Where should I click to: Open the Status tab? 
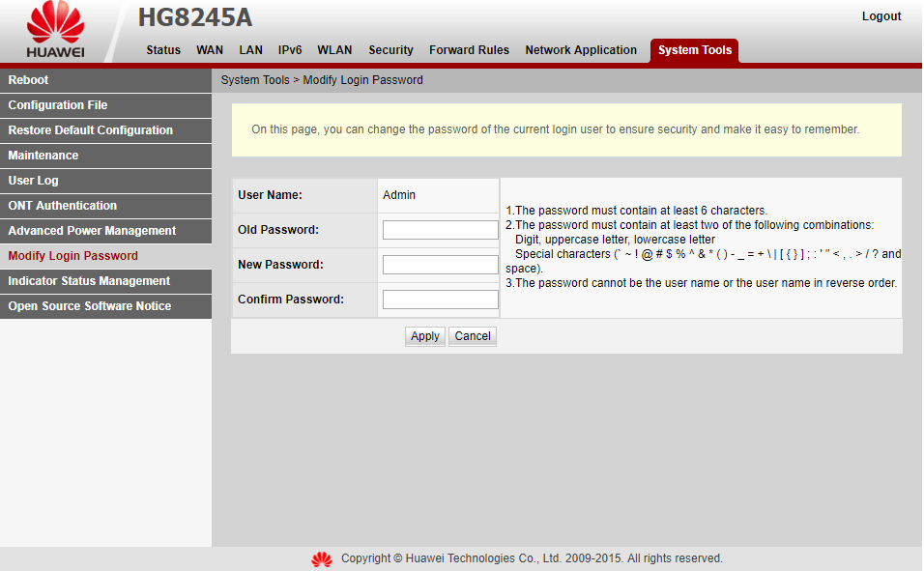click(x=163, y=50)
